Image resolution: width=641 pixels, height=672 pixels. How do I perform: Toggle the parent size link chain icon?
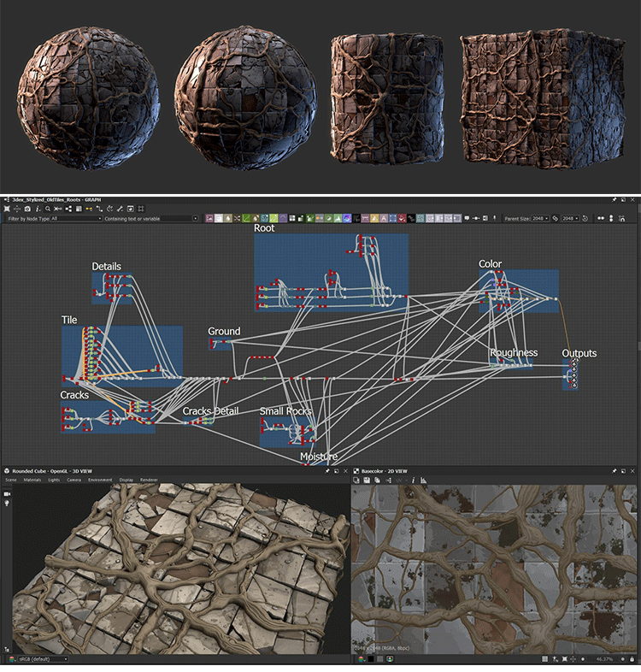click(x=555, y=219)
